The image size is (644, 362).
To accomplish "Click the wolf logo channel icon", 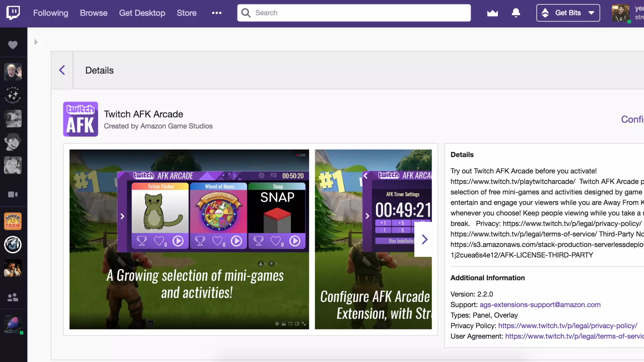I will coord(13,244).
